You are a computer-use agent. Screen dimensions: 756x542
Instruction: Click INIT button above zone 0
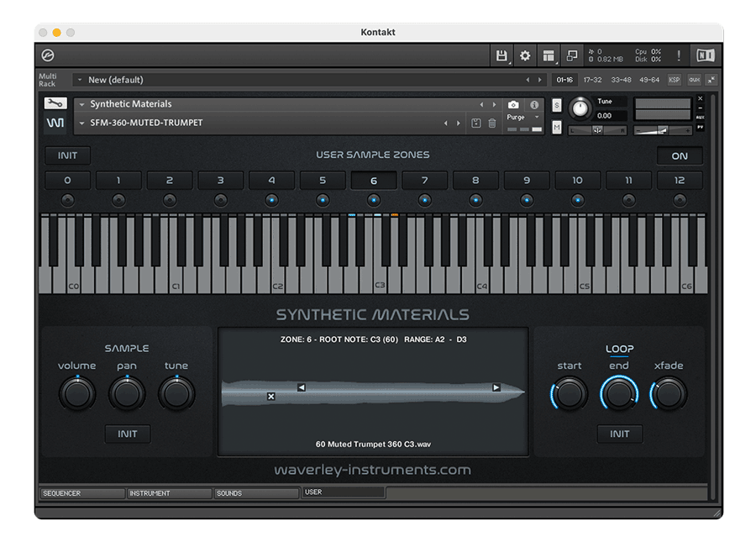click(x=67, y=155)
